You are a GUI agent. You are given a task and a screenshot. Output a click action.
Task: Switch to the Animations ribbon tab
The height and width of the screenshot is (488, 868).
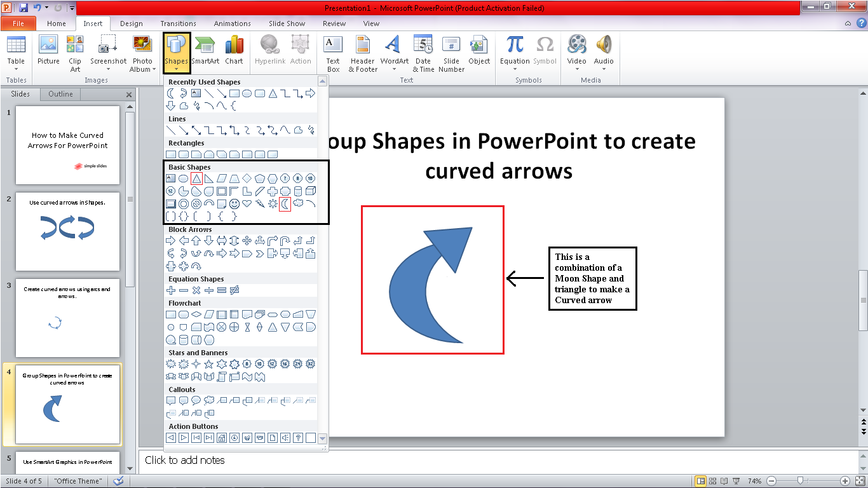click(x=232, y=23)
